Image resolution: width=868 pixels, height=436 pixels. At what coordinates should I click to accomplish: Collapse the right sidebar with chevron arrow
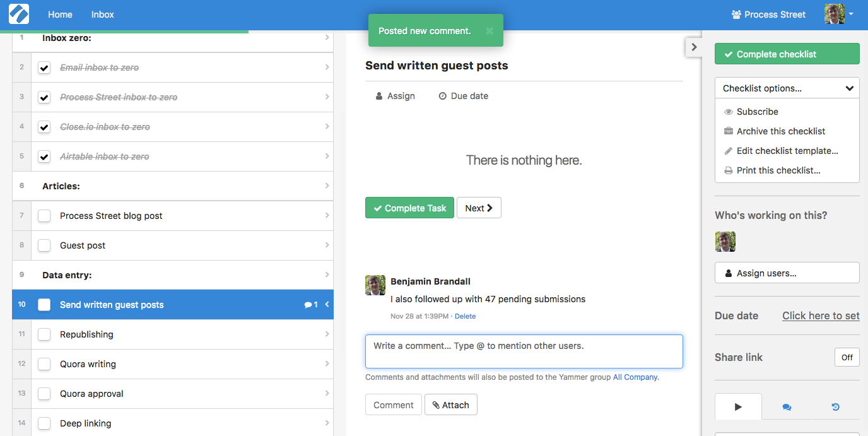694,47
